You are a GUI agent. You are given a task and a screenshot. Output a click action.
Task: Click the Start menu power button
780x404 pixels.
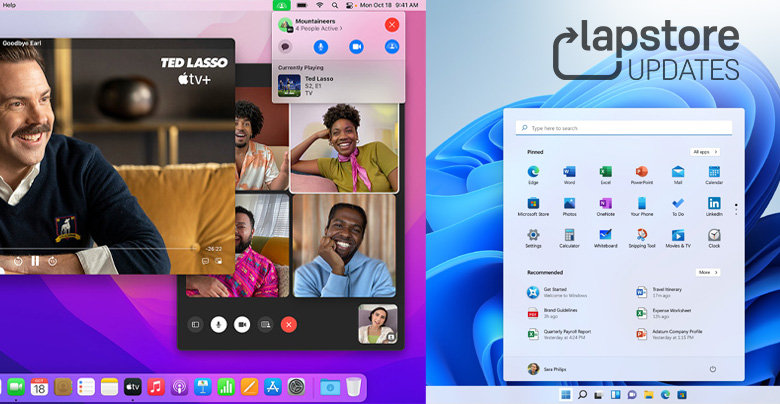[x=712, y=369]
